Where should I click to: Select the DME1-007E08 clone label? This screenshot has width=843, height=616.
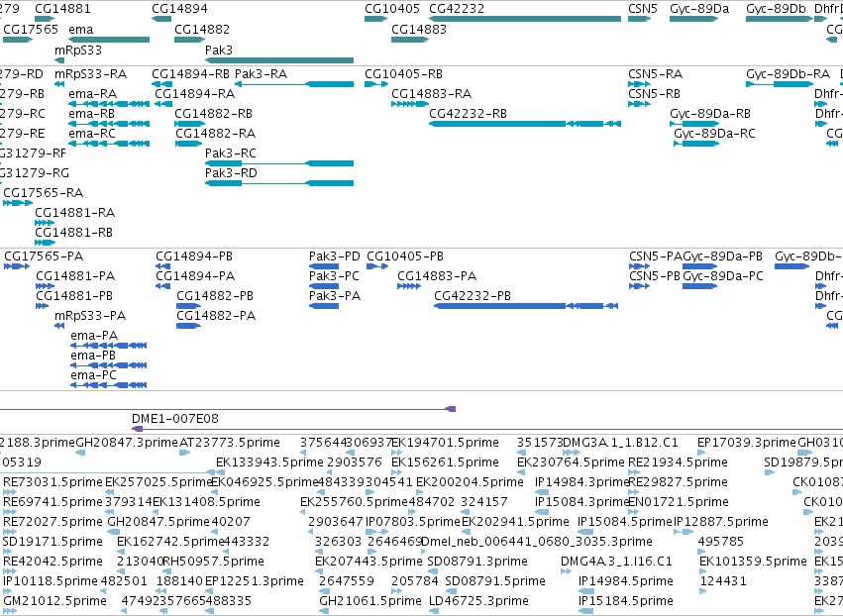(174, 419)
